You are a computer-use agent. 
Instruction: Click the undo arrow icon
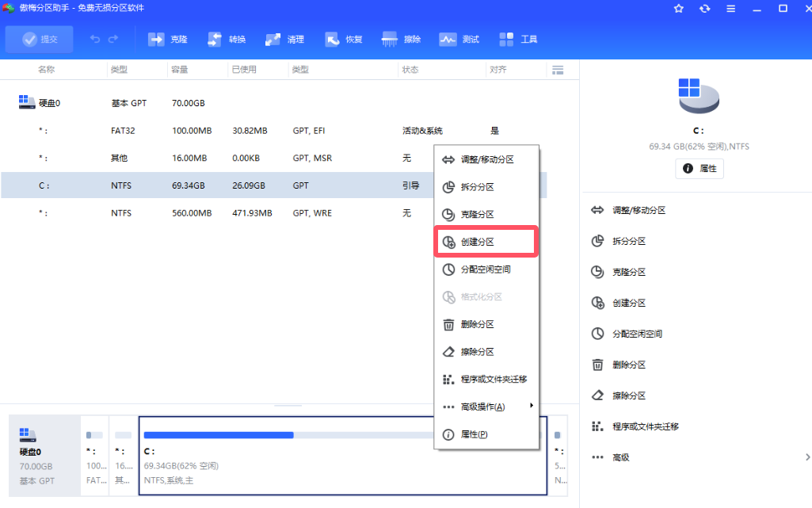click(x=95, y=37)
